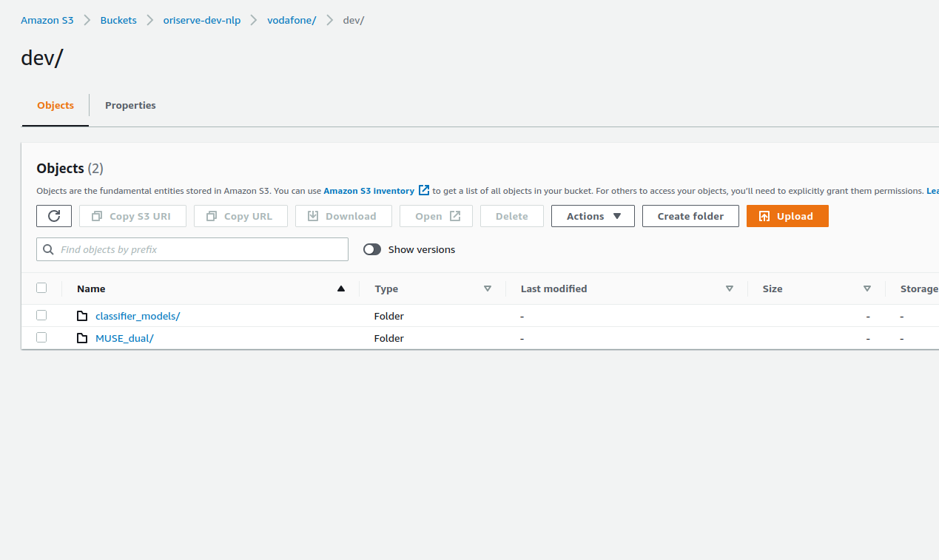The height and width of the screenshot is (560, 939).
Task: Click the Find objects by prefix field
Action: [x=200, y=249]
